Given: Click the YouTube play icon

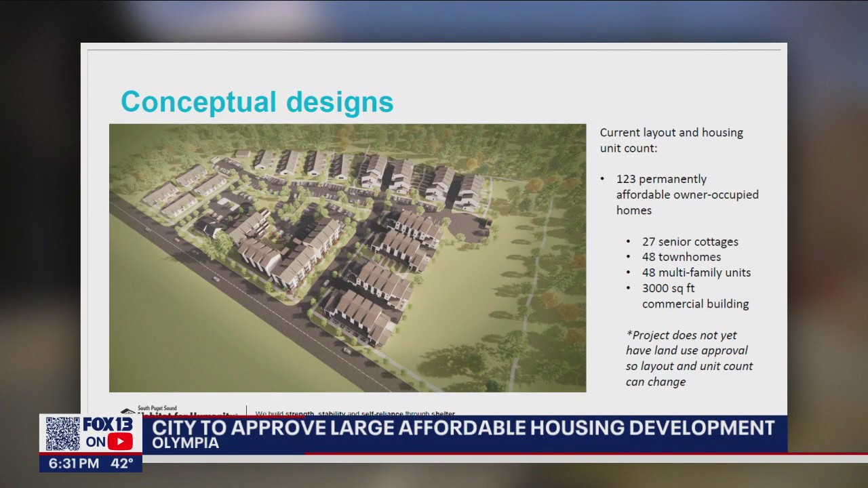Looking at the screenshot, I should 120,442.
